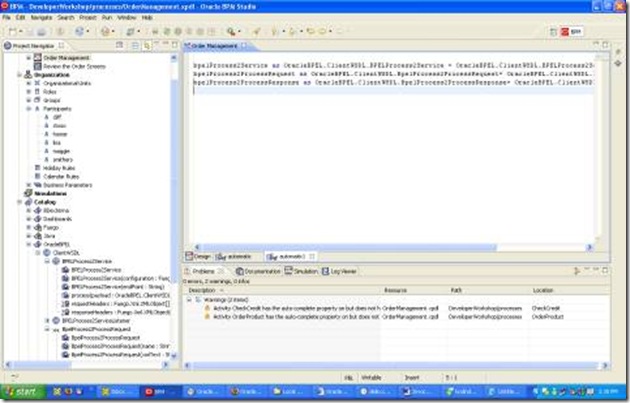The height and width of the screenshot is (403, 630).
Task: Switch to the Problems tab
Action: pyautogui.click(x=204, y=272)
